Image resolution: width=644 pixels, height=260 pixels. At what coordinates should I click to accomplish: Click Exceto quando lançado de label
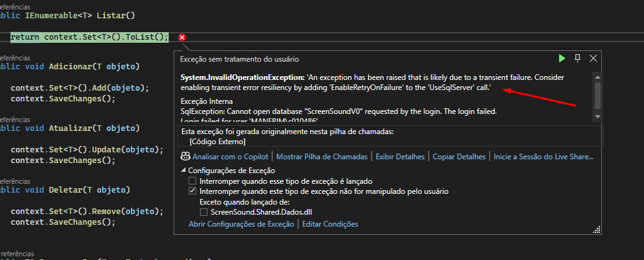[x=245, y=202]
